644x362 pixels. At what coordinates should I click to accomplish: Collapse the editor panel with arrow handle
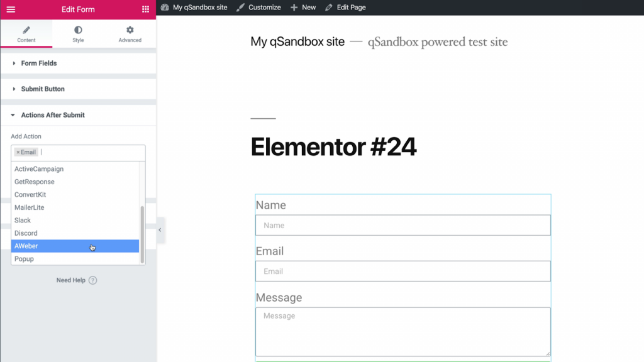click(x=160, y=230)
